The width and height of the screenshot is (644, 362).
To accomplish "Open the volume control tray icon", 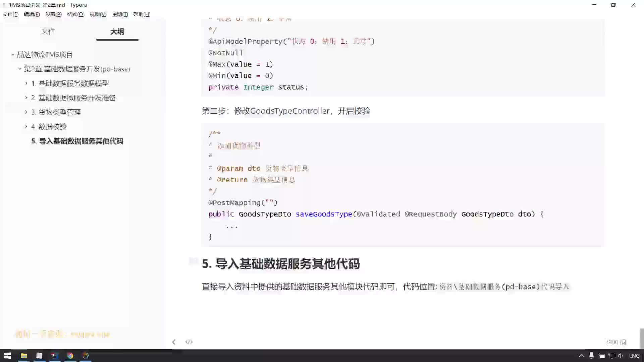I will pos(621,356).
